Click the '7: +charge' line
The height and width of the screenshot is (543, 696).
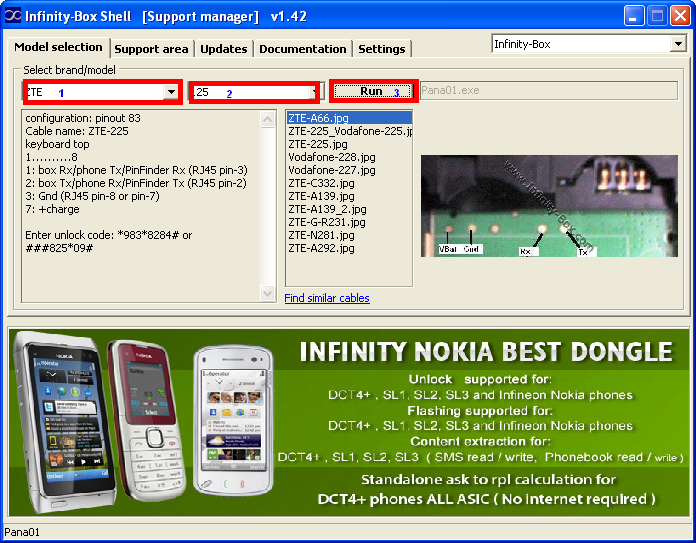point(52,209)
